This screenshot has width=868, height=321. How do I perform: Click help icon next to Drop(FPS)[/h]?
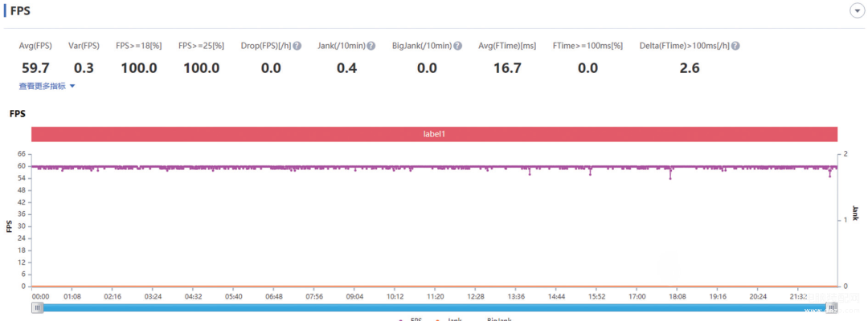(297, 47)
